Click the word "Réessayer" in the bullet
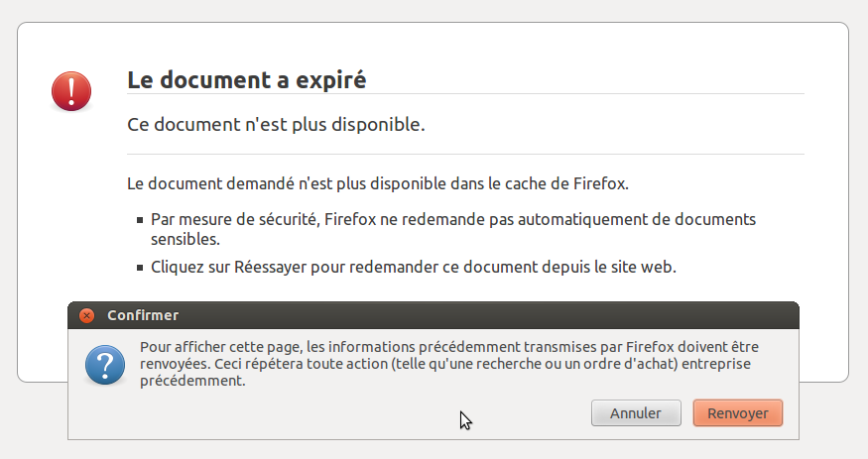Image resolution: width=868 pixels, height=459 pixels. point(270,267)
